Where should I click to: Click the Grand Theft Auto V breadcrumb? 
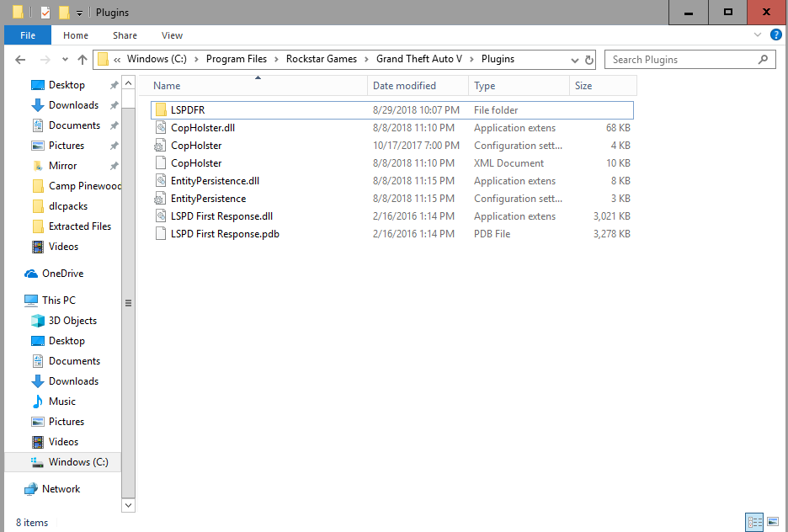(419, 59)
